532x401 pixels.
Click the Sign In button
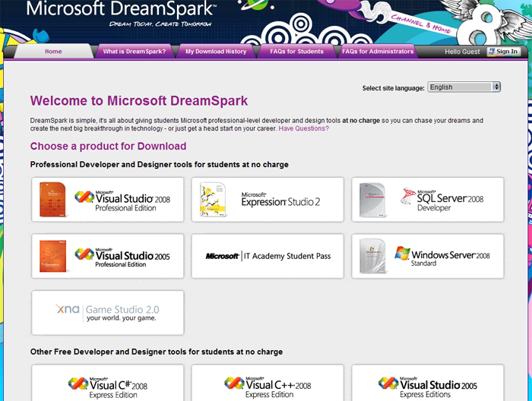click(x=504, y=52)
